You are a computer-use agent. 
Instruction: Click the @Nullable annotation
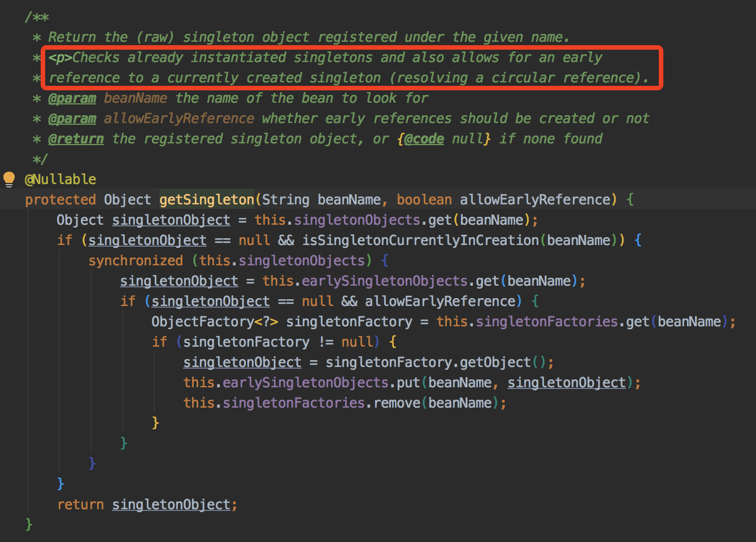coord(60,180)
